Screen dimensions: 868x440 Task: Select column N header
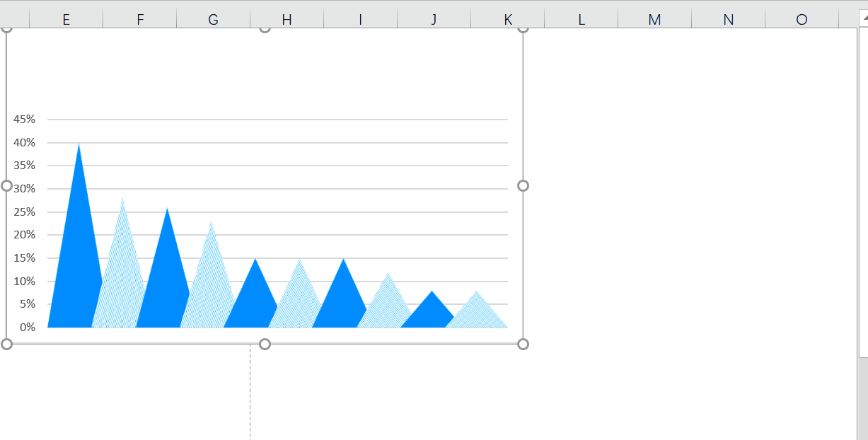pyautogui.click(x=729, y=19)
